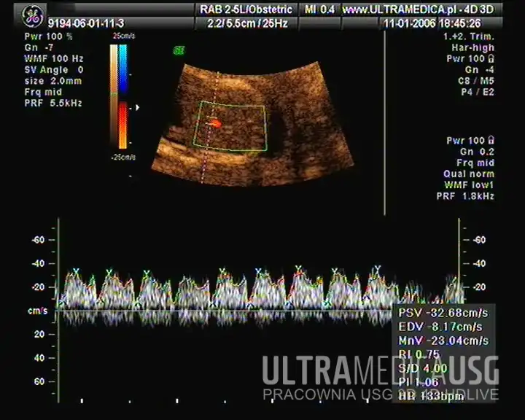This screenshot has width=525, height=420.
Task: Click the PRF 5.5kHz setting
Action: click(53, 104)
